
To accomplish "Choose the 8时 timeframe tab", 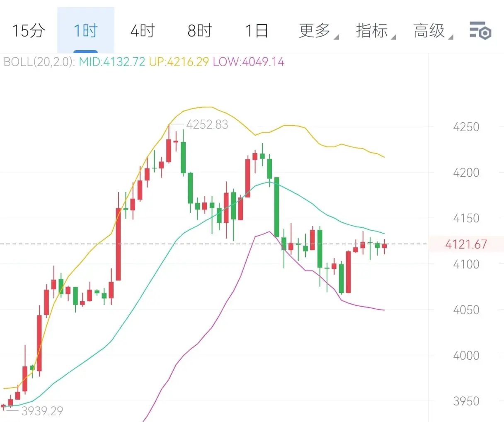I will coord(199,31).
